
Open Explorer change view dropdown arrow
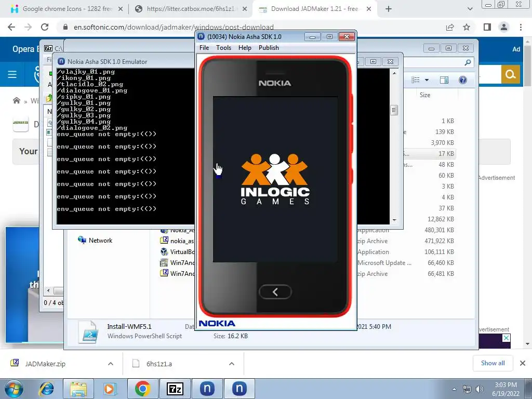tap(427, 80)
